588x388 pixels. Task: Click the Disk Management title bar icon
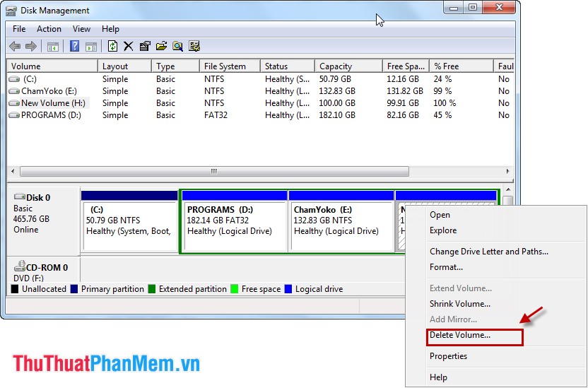pos(11,11)
